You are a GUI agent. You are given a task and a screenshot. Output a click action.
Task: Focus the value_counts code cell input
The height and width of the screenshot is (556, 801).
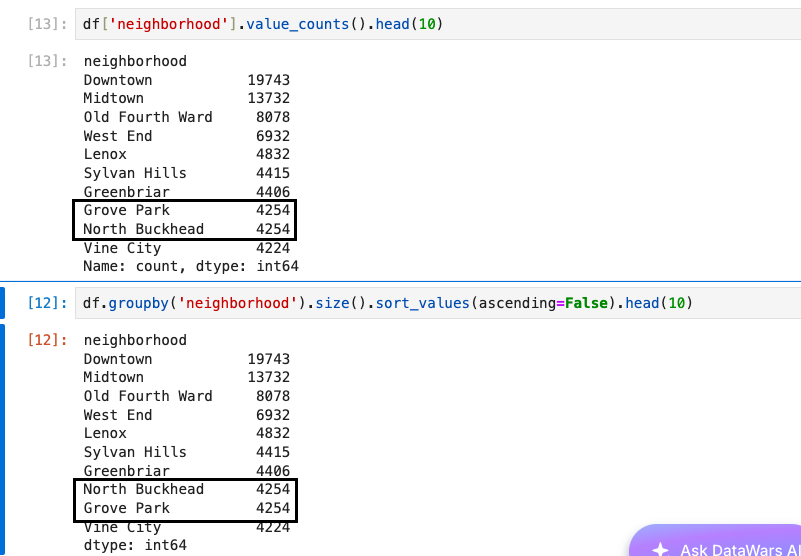(438, 24)
